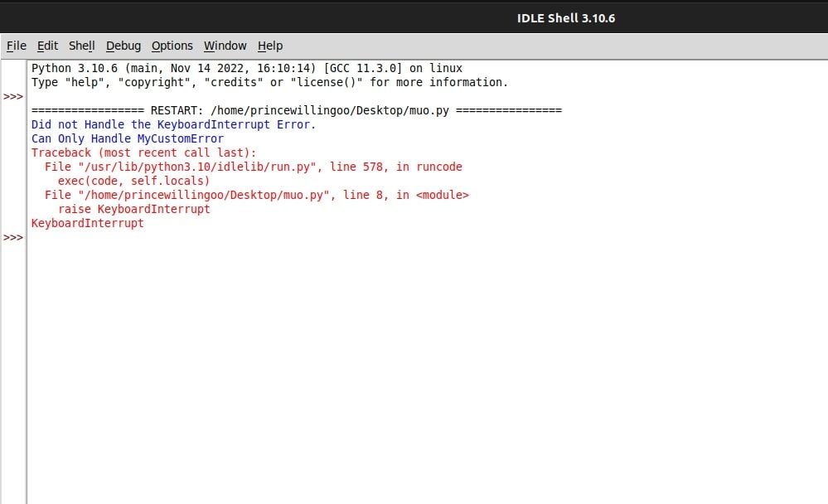
Task: Click the raise KeyboardInterrupt line
Action: click(x=132, y=209)
